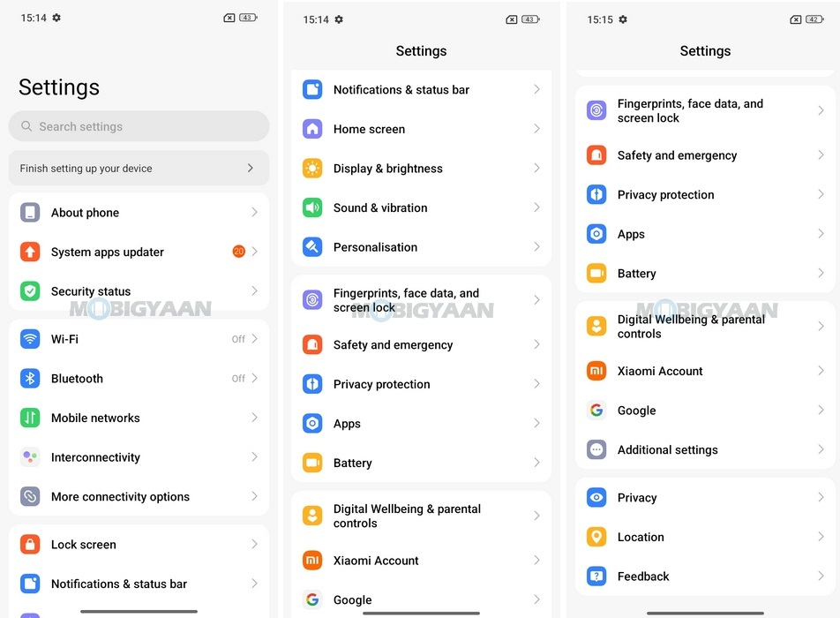Open the About phone icon

tap(30, 213)
